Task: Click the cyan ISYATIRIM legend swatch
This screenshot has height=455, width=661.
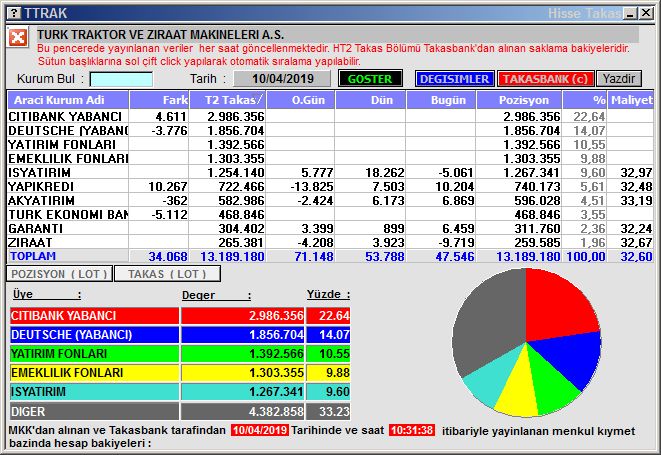Action: [94, 392]
